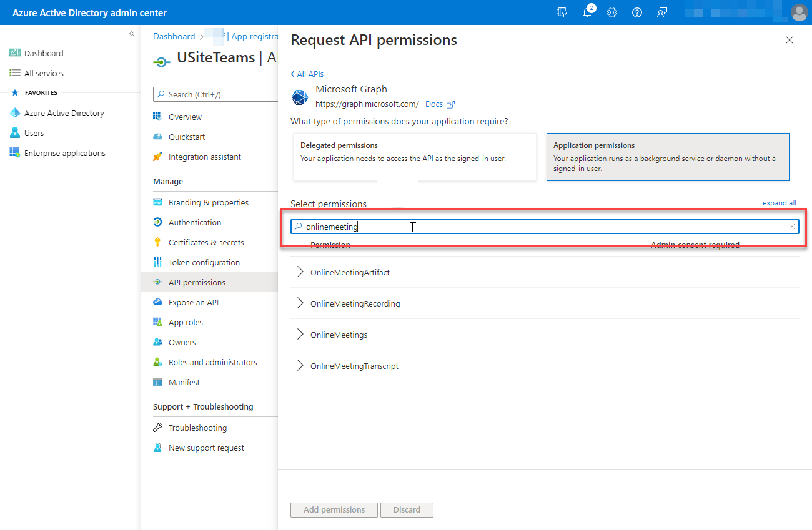Viewport: 812px width, 530px height.
Task: Click Branding & properties icon
Action: click(157, 202)
